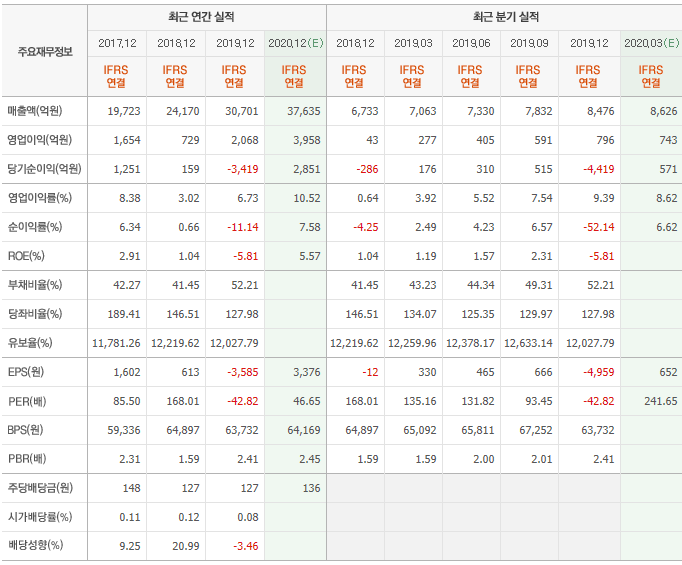Click the operating margin value 10.52
The image size is (682, 565).
click(x=307, y=198)
